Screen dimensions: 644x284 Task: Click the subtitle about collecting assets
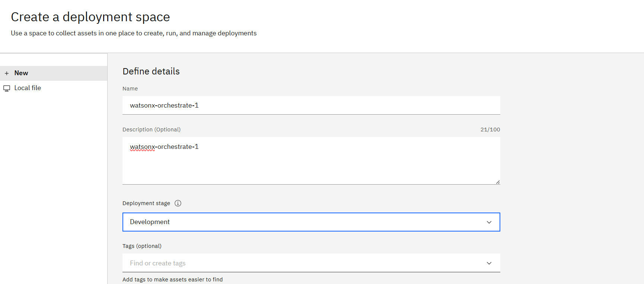coord(134,33)
